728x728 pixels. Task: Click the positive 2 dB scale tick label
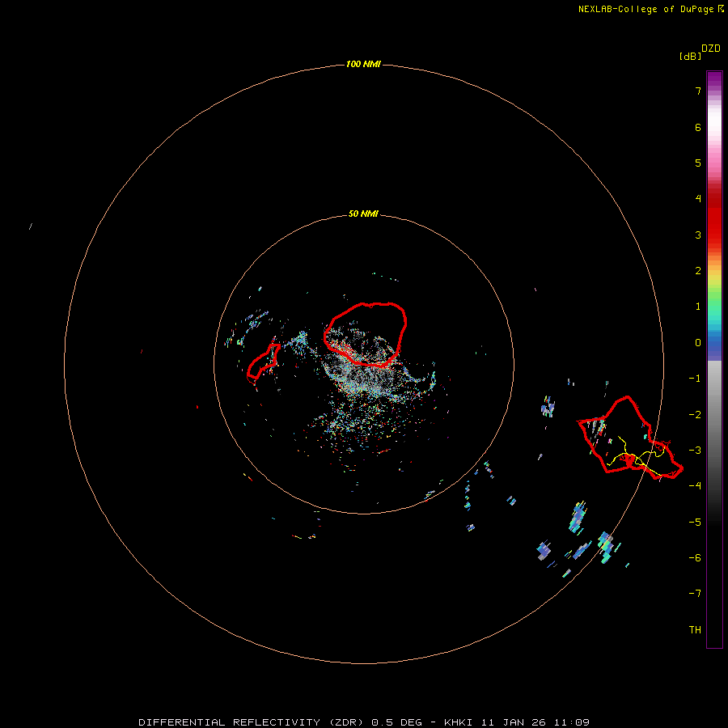tap(698, 271)
